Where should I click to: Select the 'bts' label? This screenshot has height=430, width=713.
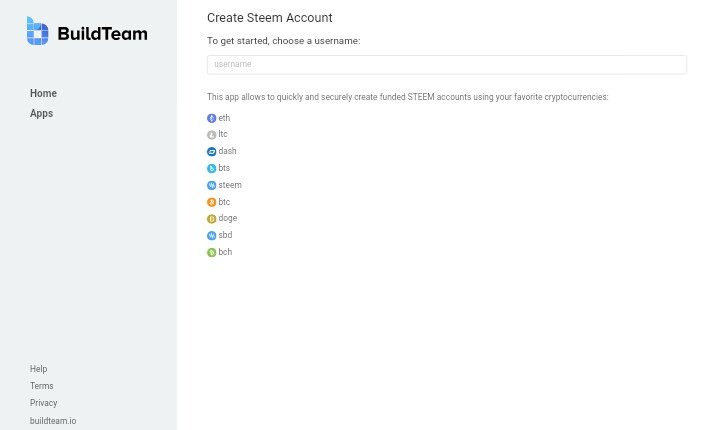(224, 168)
